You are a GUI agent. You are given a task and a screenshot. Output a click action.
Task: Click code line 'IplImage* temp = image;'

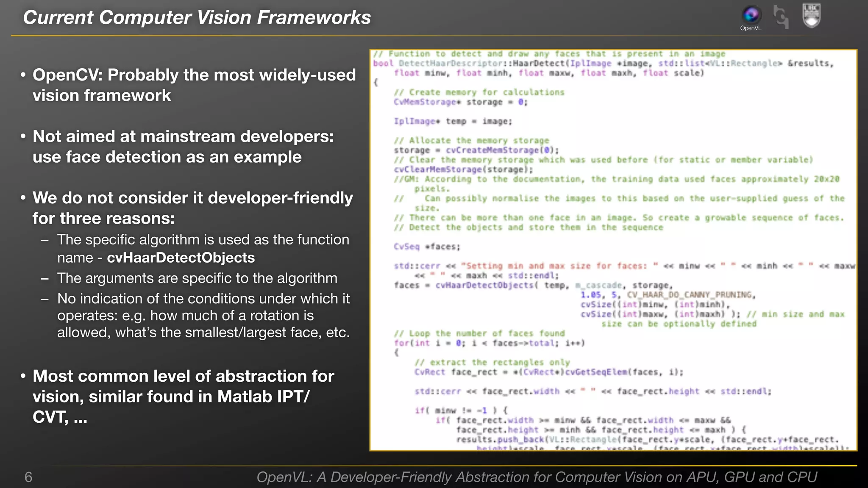(x=453, y=122)
